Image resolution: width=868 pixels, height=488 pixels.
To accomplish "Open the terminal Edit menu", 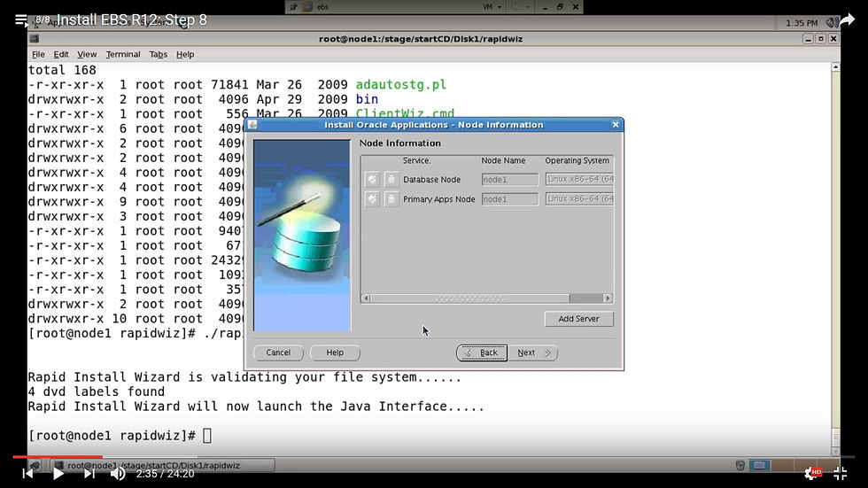I will pos(61,54).
